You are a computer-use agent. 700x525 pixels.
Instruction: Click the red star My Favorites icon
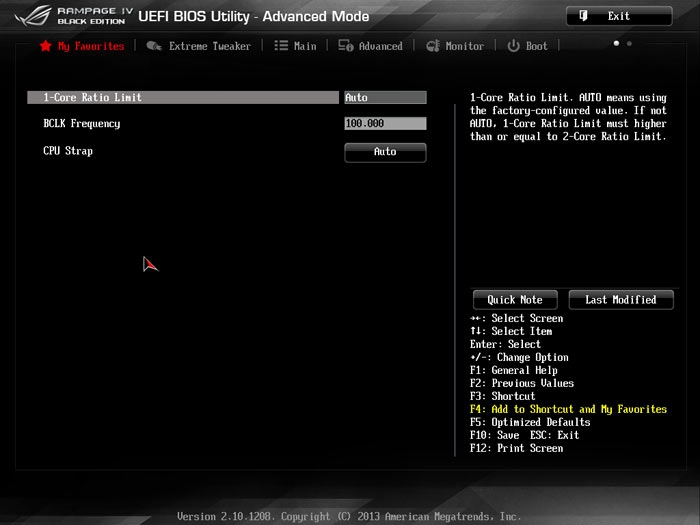(45, 46)
